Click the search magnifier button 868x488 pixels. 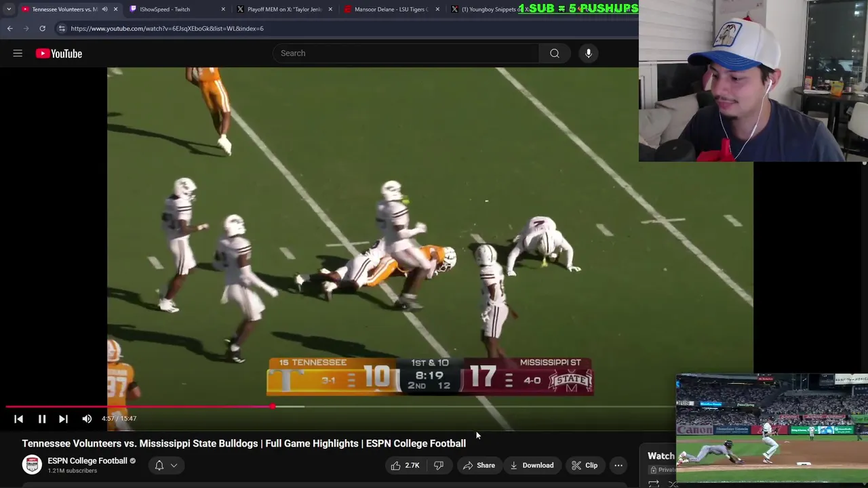point(555,53)
